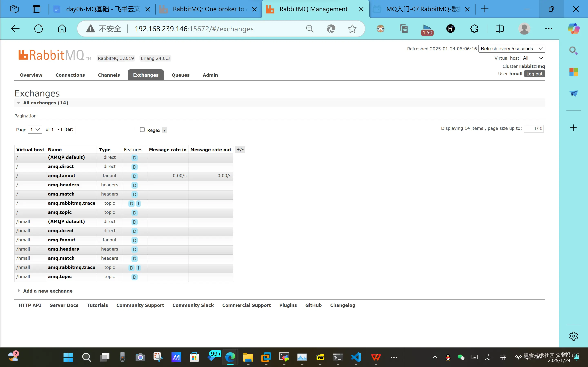The height and width of the screenshot is (367, 588).
Task: Open Copilot sidebar icon
Action: [x=574, y=29]
